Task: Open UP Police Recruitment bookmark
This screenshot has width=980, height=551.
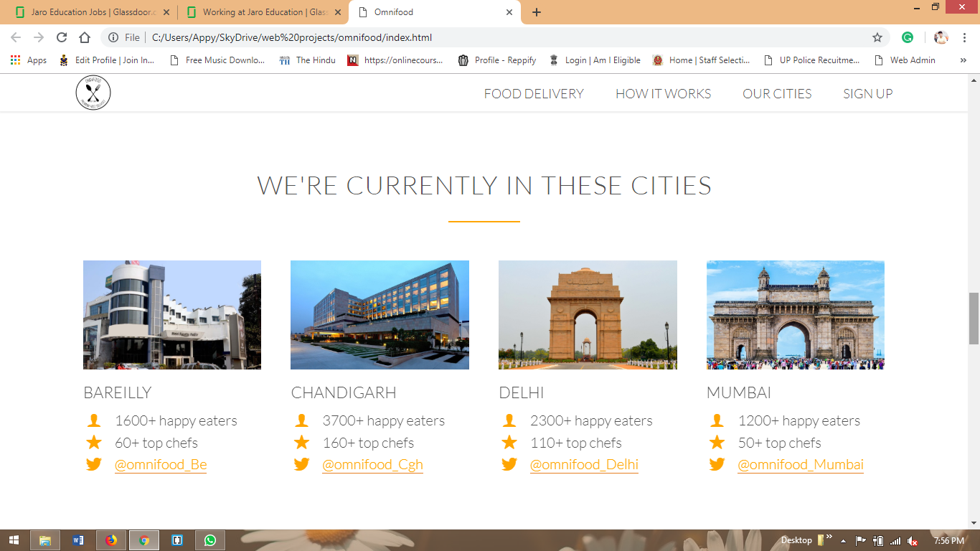Action: pyautogui.click(x=811, y=60)
